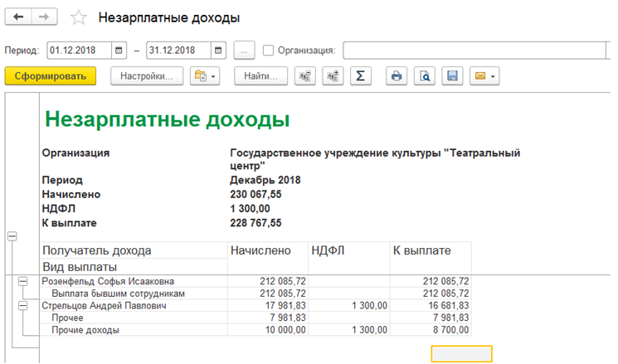Save report with the floppy disk icon
The width and height of the screenshot is (618, 364).
452,75
